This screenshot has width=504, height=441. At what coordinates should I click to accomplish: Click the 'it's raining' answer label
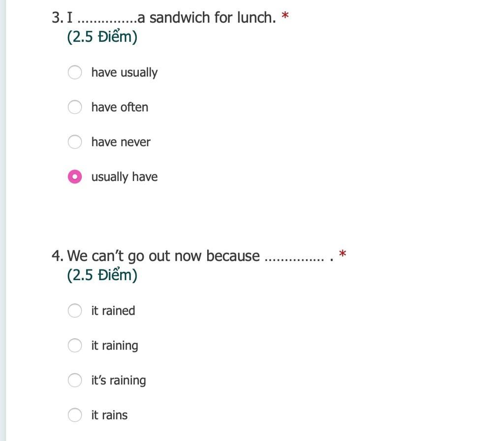(x=118, y=381)
